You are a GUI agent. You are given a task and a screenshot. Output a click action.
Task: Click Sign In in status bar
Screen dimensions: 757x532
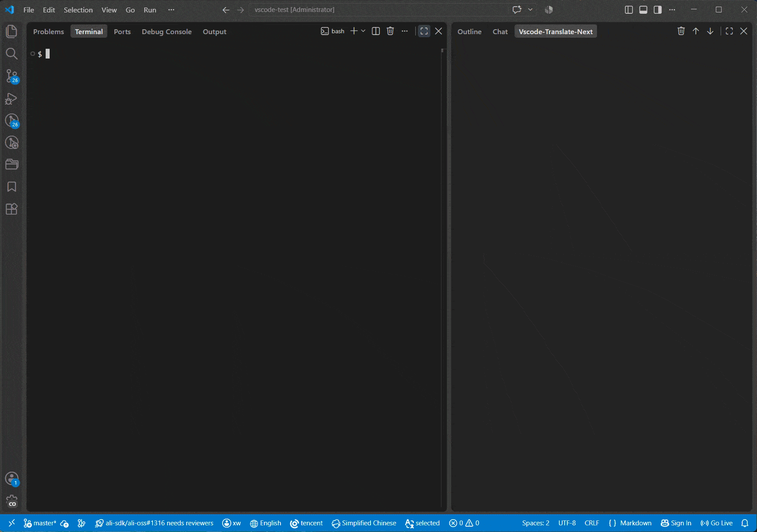pyautogui.click(x=676, y=523)
